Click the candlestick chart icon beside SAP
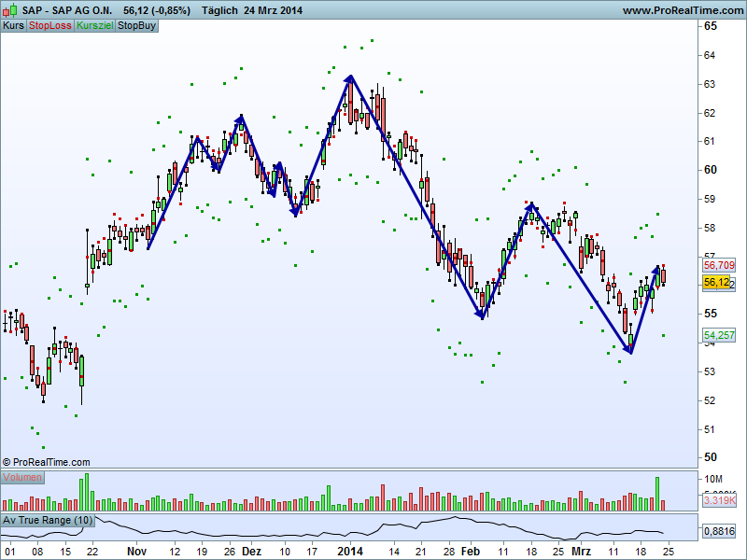747x560 pixels. (x=9, y=9)
